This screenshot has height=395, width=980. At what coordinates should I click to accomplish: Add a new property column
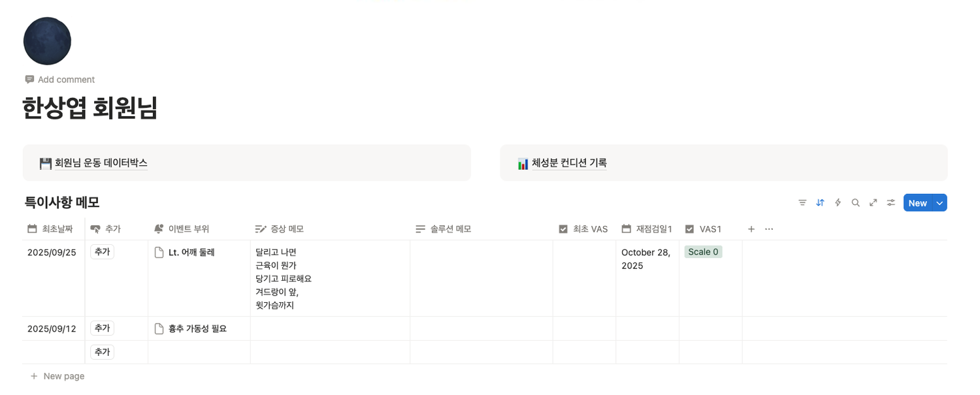point(751,229)
